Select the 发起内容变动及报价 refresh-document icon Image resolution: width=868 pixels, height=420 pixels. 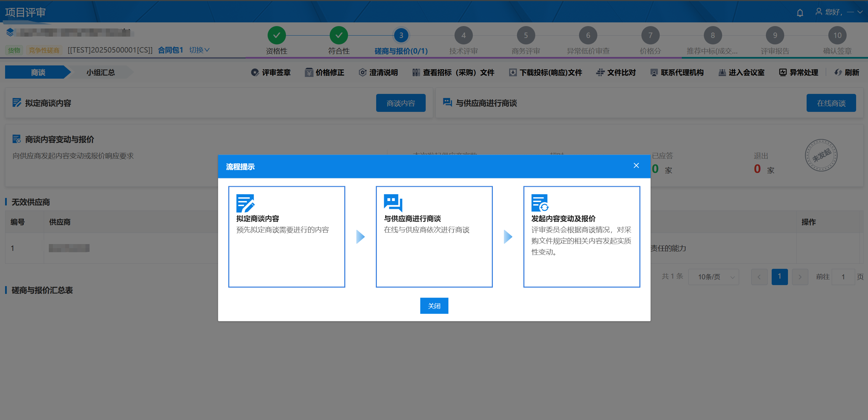(x=540, y=203)
